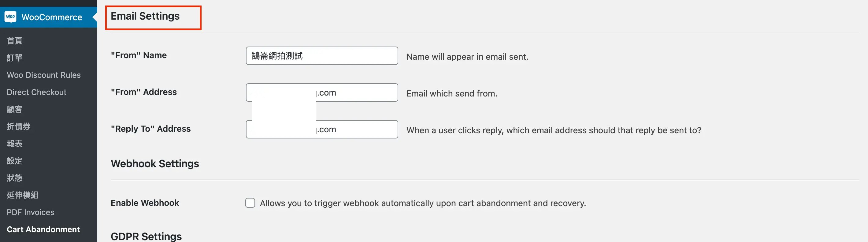The width and height of the screenshot is (868, 242).
Task: Focus the "From" Address email field
Action: point(322,93)
